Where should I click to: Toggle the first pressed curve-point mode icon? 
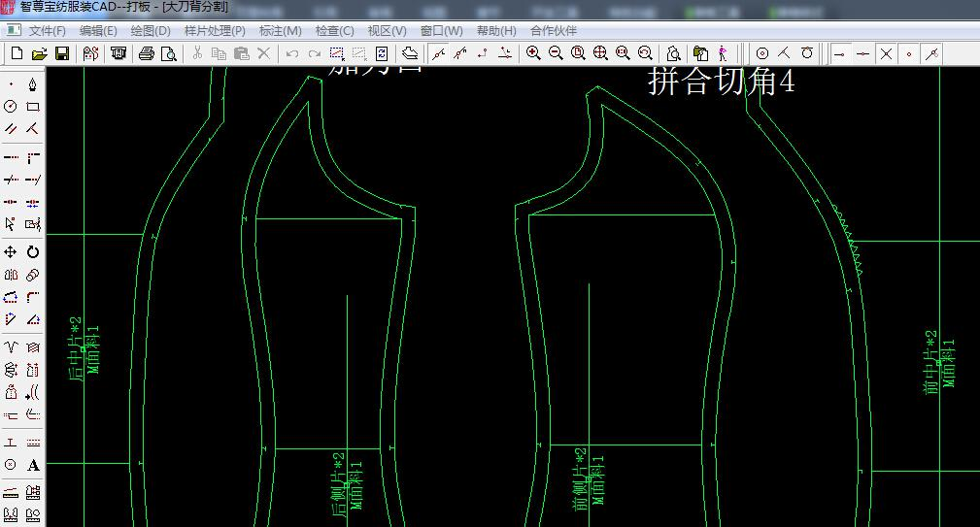[x=439, y=53]
